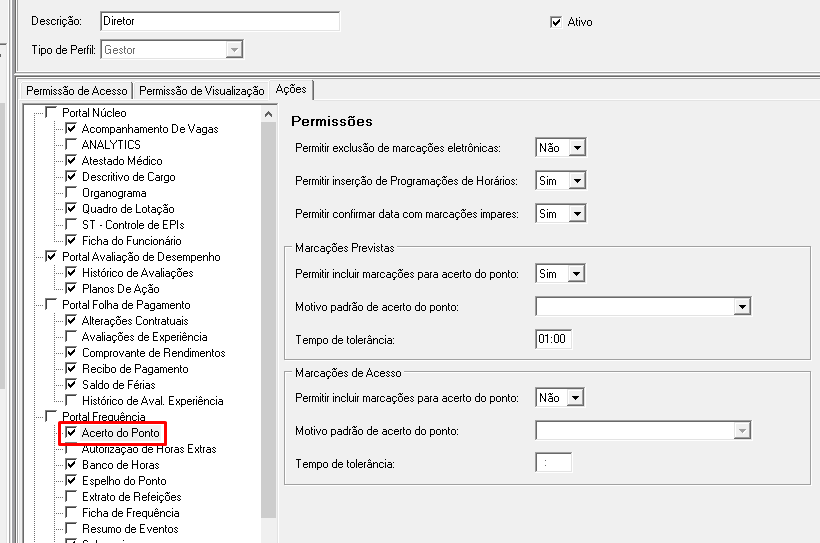Expand Motivo padrão dropdown in Marcações Previstas
The height and width of the screenshot is (543, 820).
pos(741,306)
